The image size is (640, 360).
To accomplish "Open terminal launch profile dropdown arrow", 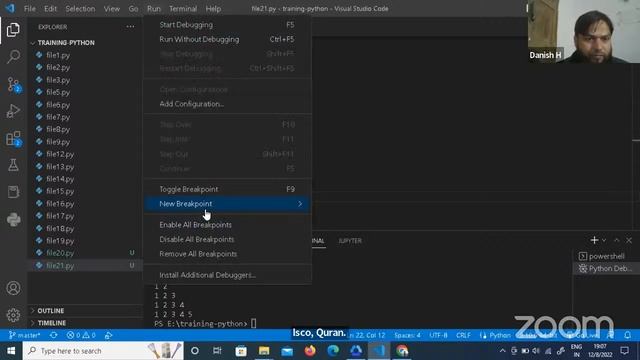I will [x=604, y=240].
